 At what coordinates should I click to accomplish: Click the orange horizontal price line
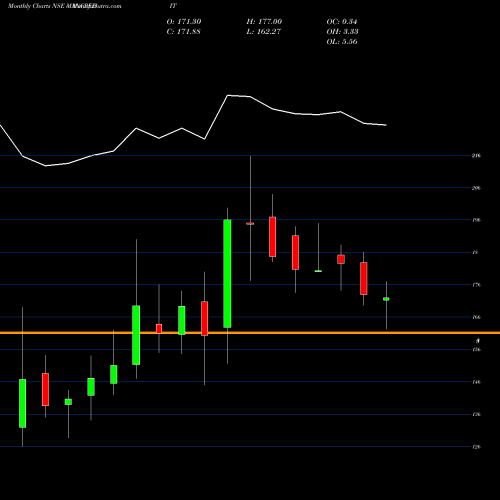pyautogui.click(x=250, y=333)
